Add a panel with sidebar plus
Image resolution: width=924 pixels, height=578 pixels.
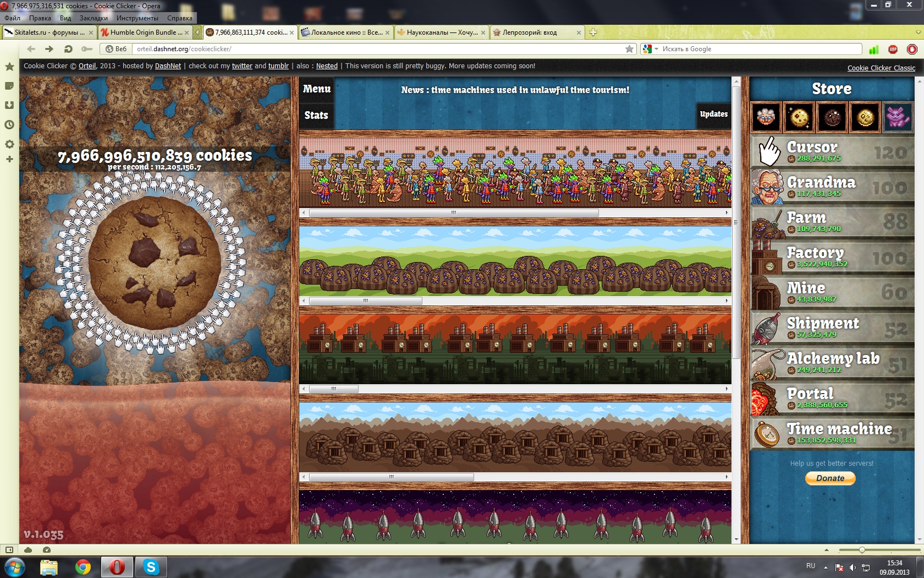[x=9, y=159]
